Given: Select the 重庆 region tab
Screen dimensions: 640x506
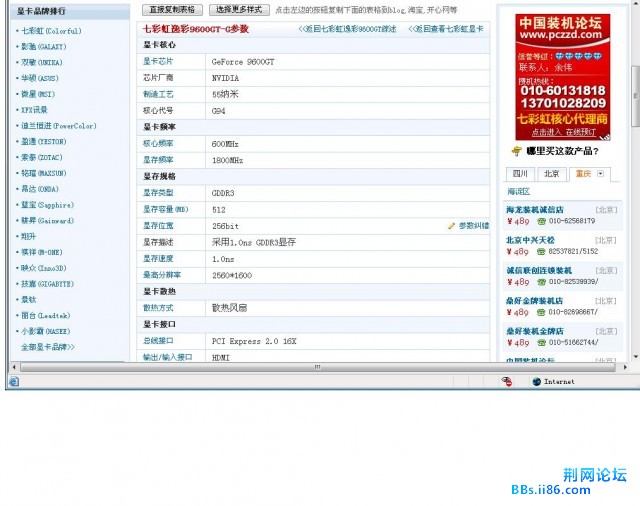Looking at the screenshot, I should coord(582,173).
